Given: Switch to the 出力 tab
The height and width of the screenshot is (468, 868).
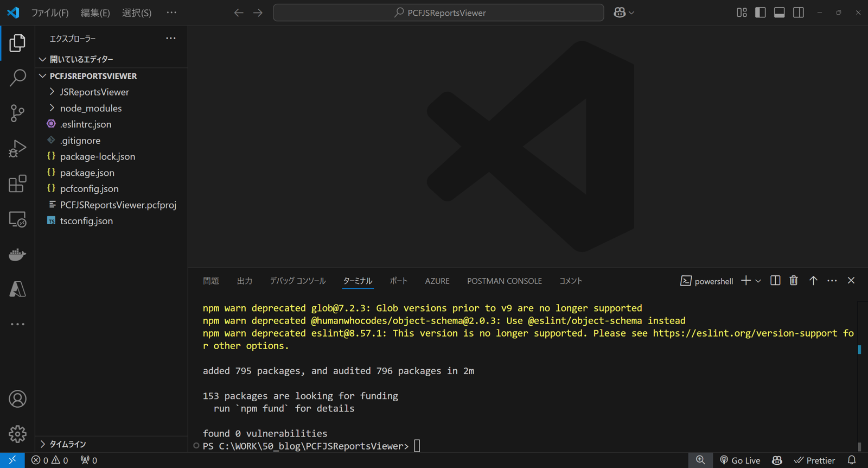Looking at the screenshot, I should pos(245,281).
